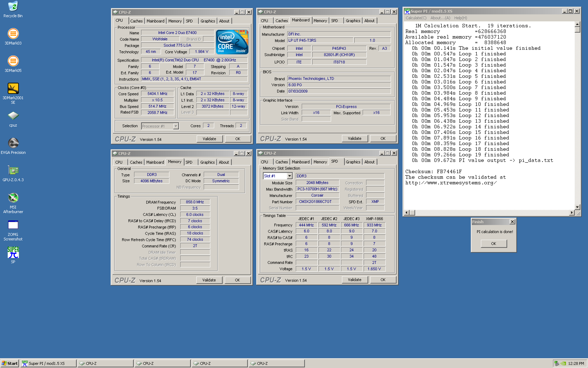
Task: Click the Super PI title bar icon
Action: pyautogui.click(x=407, y=11)
